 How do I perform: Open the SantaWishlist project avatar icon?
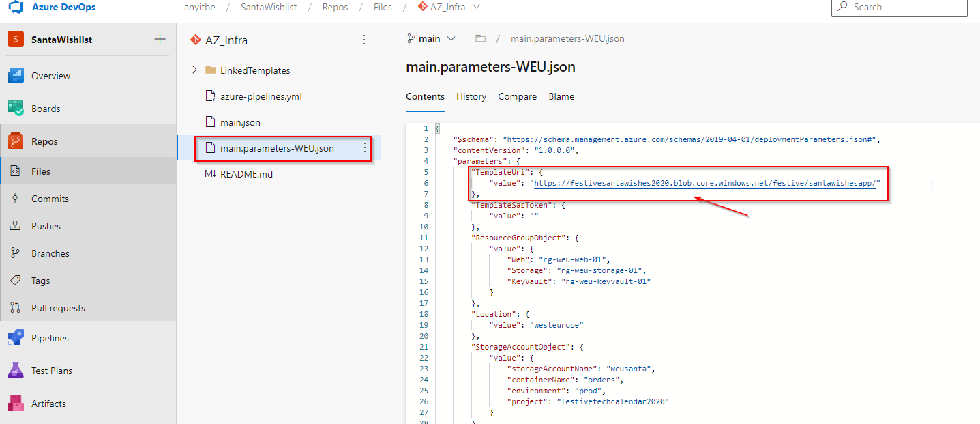pos(15,40)
